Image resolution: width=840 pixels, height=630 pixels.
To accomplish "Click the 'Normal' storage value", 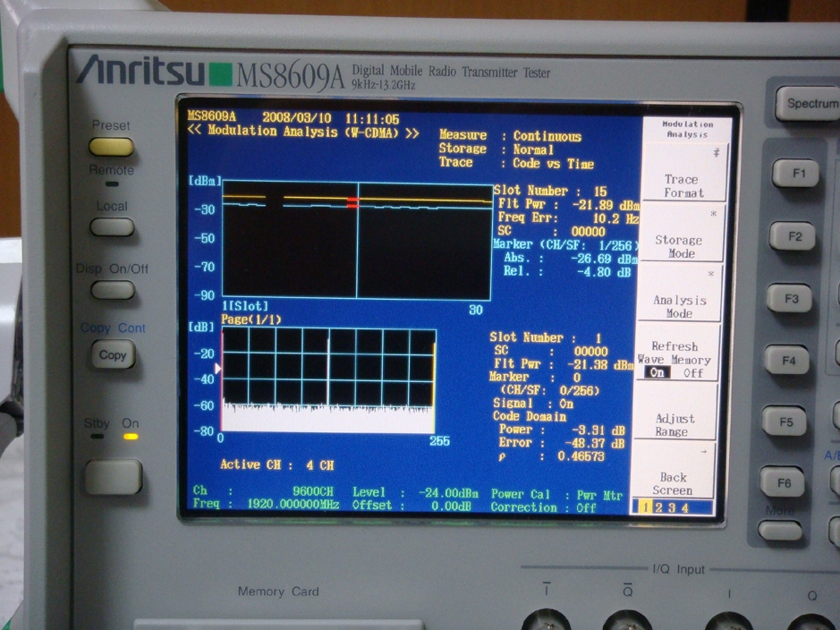I will pos(533,149).
